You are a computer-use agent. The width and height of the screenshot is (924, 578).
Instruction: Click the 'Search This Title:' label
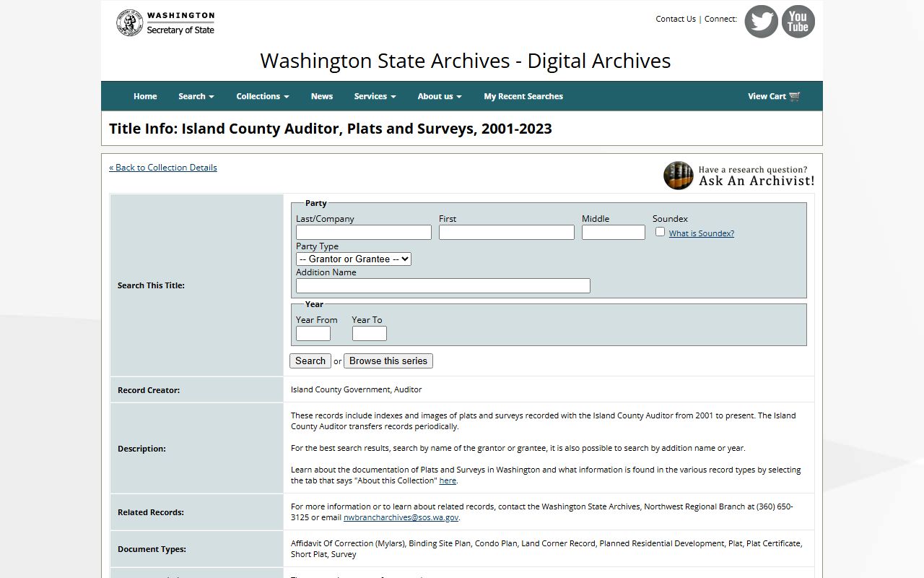coord(151,285)
